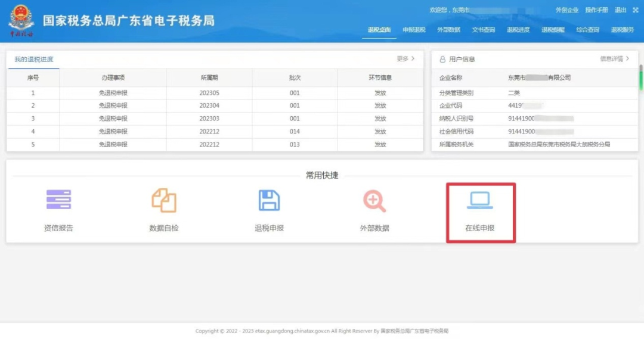This screenshot has height=339, width=644.
Task: Click 免退税申报 in row 3
Action: tap(113, 118)
